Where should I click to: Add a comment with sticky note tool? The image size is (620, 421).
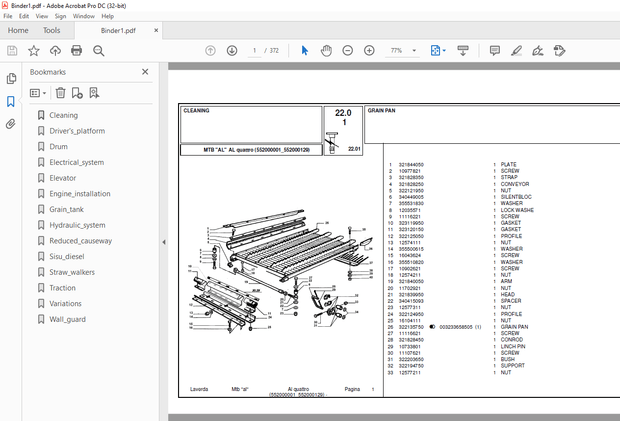coord(495,50)
